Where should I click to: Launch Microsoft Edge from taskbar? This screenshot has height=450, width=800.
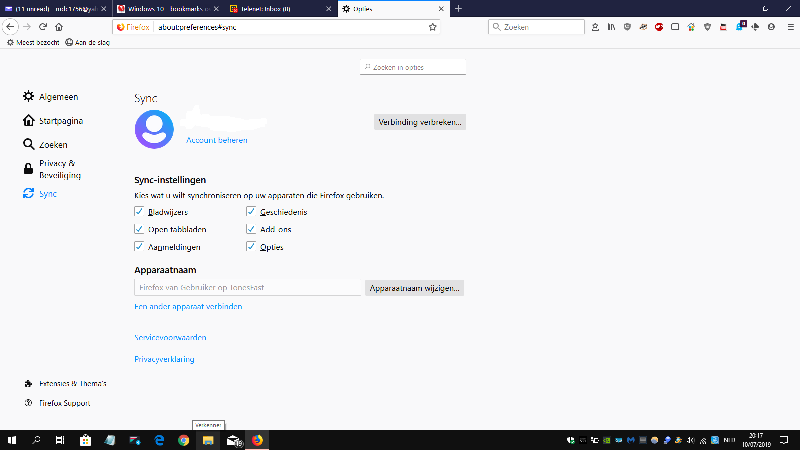click(159, 440)
